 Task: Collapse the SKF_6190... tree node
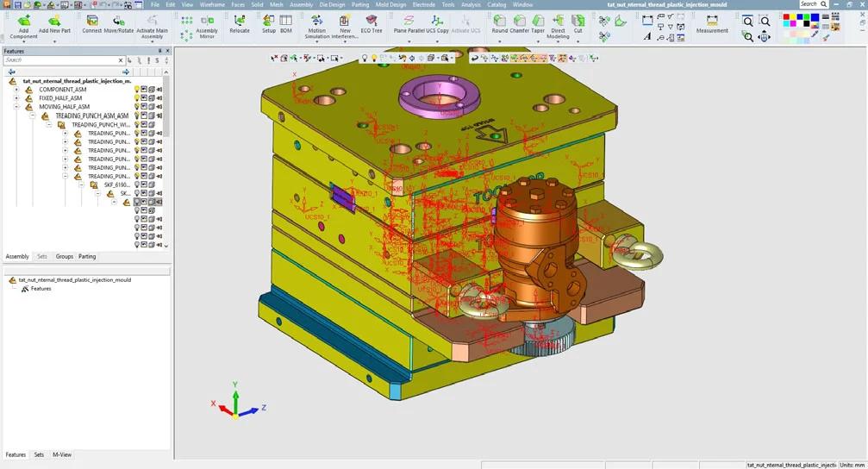coord(81,185)
